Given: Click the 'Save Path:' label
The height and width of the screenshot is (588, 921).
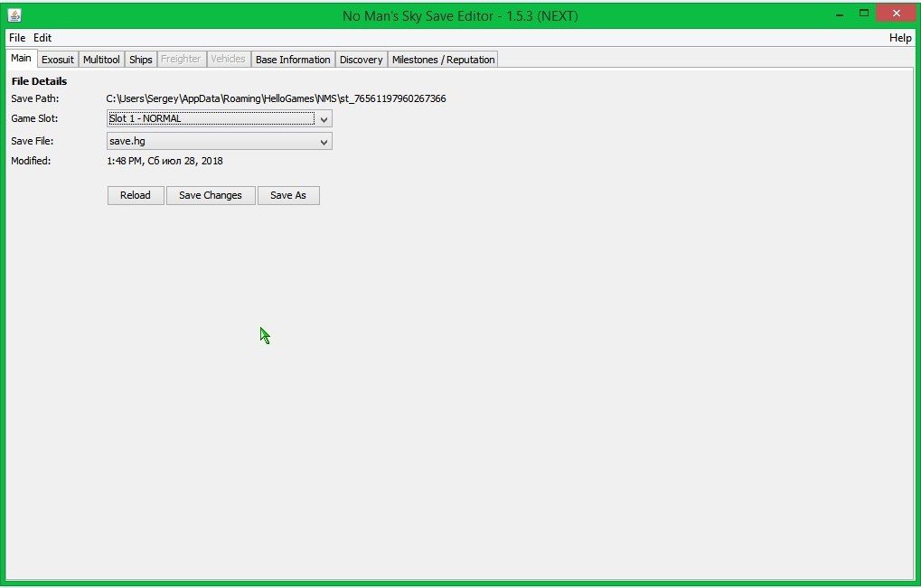Looking at the screenshot, I should [x=34, y=98].
